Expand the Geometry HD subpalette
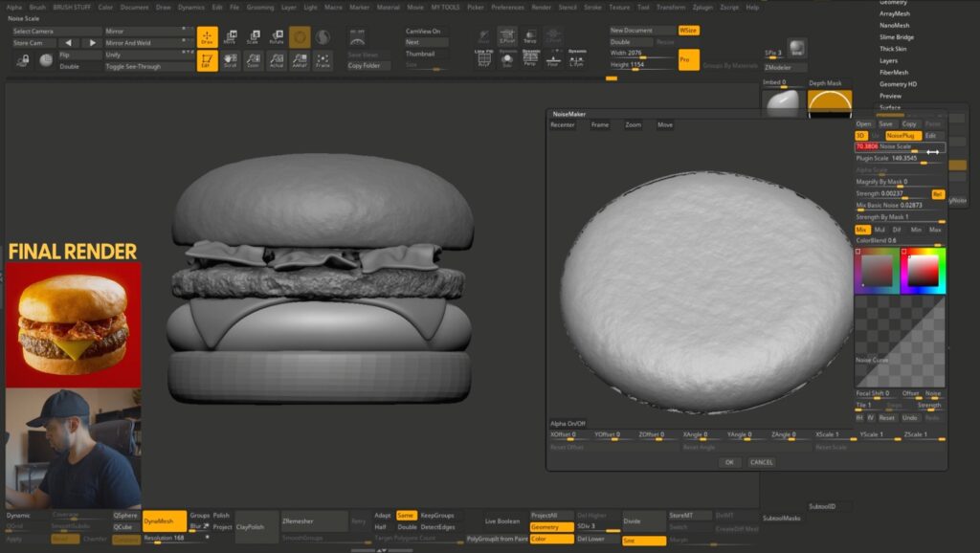 tap(898, 84)
